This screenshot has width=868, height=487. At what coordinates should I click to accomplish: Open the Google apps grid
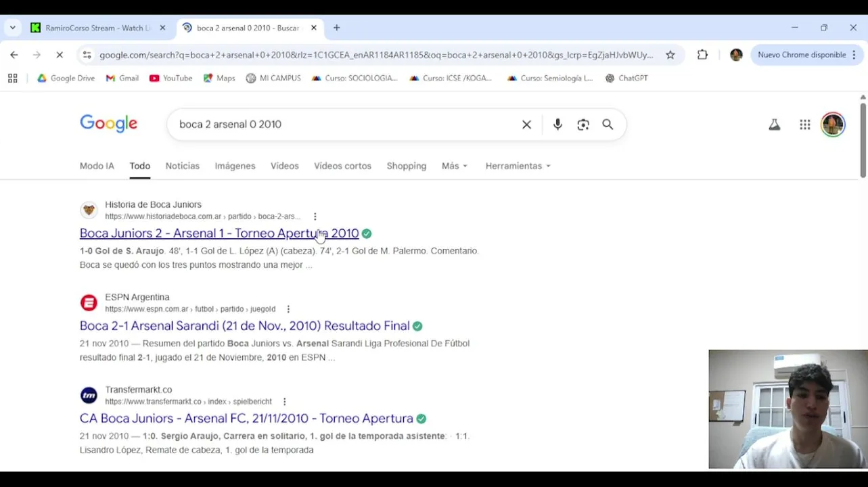(805, 124)
